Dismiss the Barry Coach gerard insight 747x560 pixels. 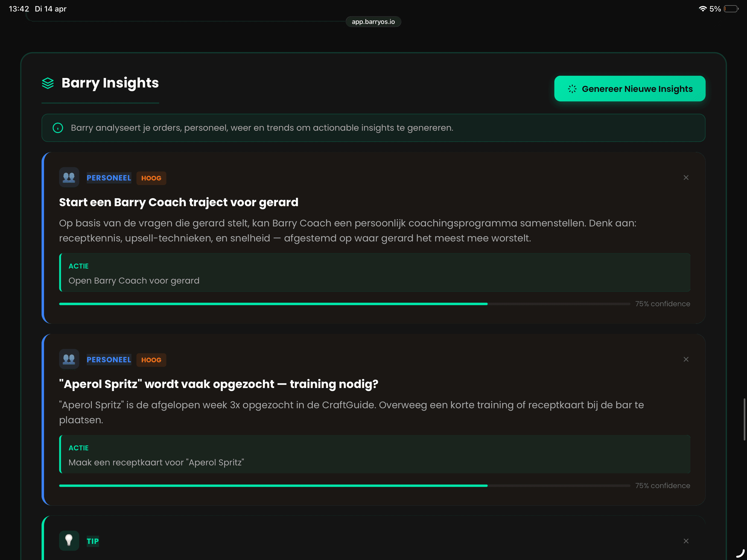point(685,178)
